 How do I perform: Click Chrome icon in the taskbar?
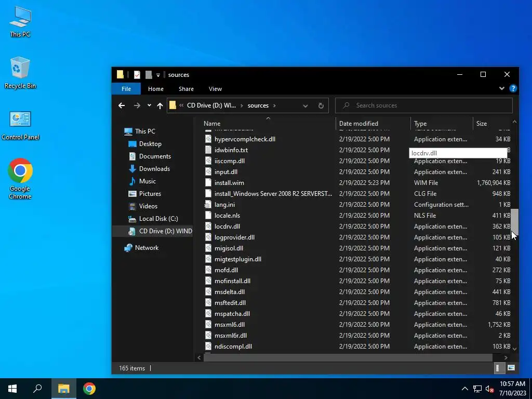coord(89,389)
